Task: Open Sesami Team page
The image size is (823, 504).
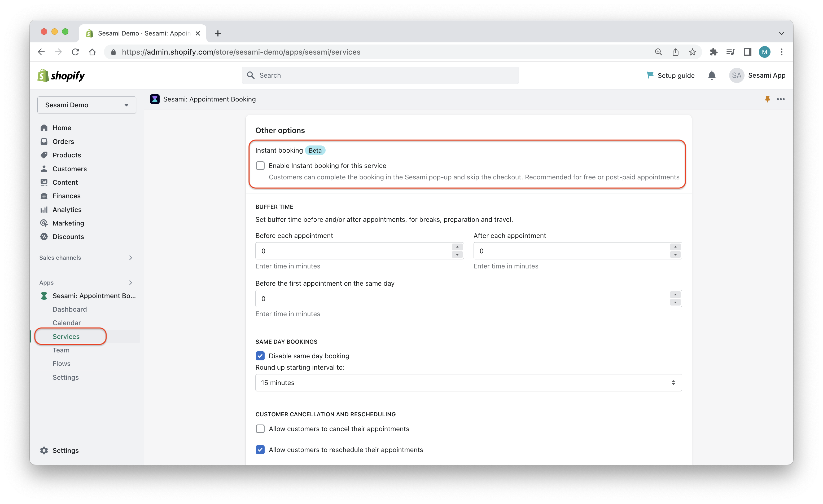Action: coord(61,350)
